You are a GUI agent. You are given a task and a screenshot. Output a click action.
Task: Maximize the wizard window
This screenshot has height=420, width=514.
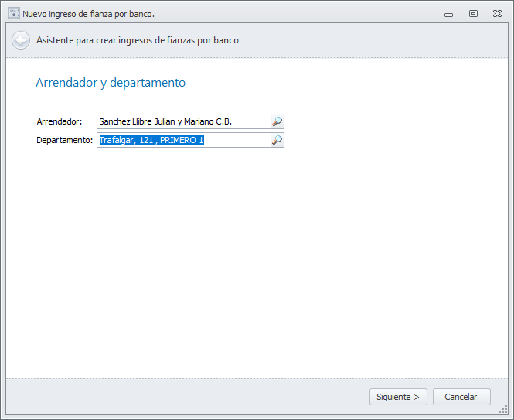click(473, 13)
